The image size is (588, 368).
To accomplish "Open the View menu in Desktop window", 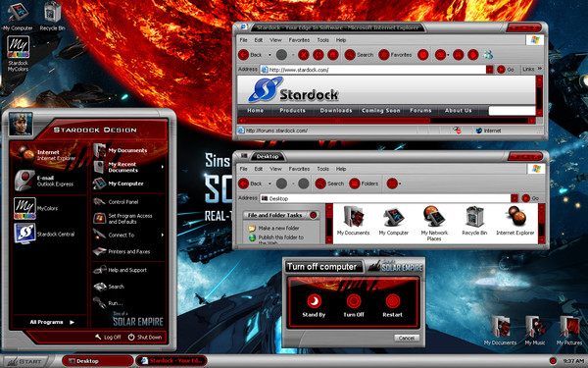I will click(x=275, y=169).
